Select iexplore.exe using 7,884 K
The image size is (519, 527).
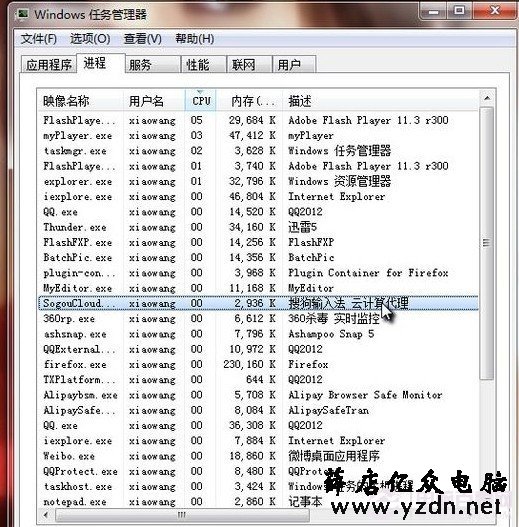[x=258, y=441]
